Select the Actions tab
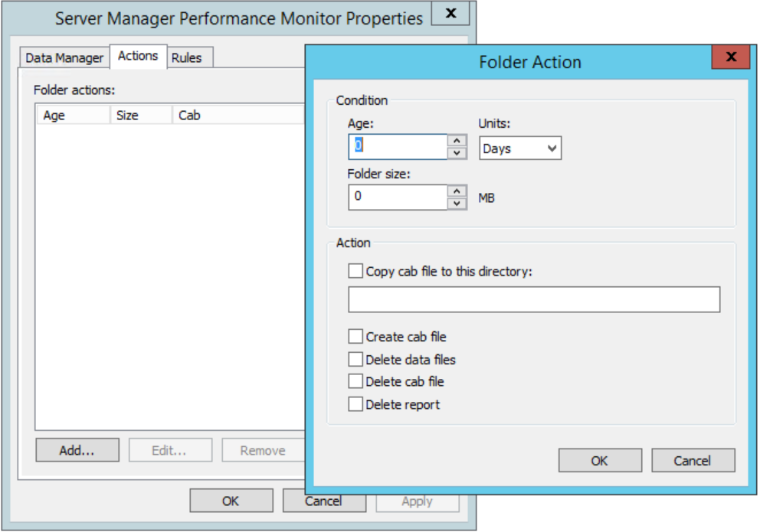 (138, 56)
